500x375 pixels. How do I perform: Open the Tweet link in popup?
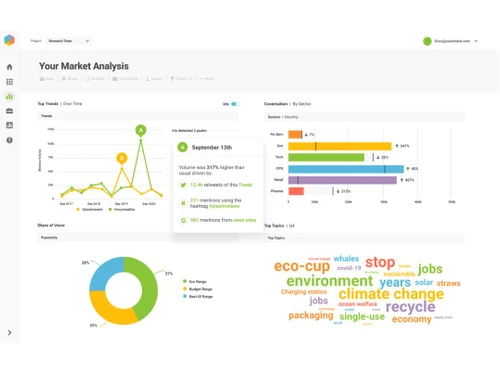coord(245,185)
